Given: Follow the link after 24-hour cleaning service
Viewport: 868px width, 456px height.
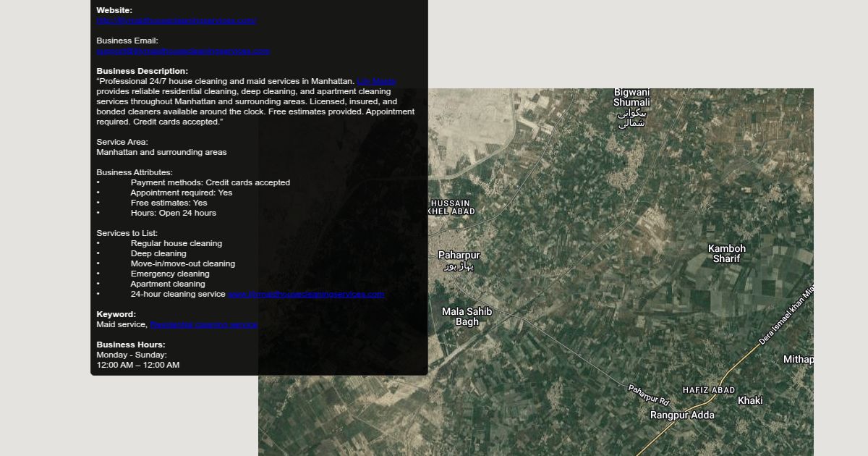Looking at the screenshot, I should click(x=306, y=295).
